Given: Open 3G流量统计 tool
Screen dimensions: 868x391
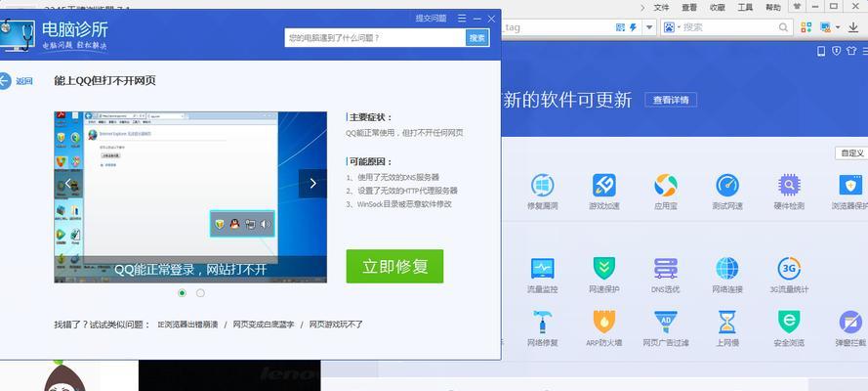Looking at the screenshot, I should click(x=789, y=268).
